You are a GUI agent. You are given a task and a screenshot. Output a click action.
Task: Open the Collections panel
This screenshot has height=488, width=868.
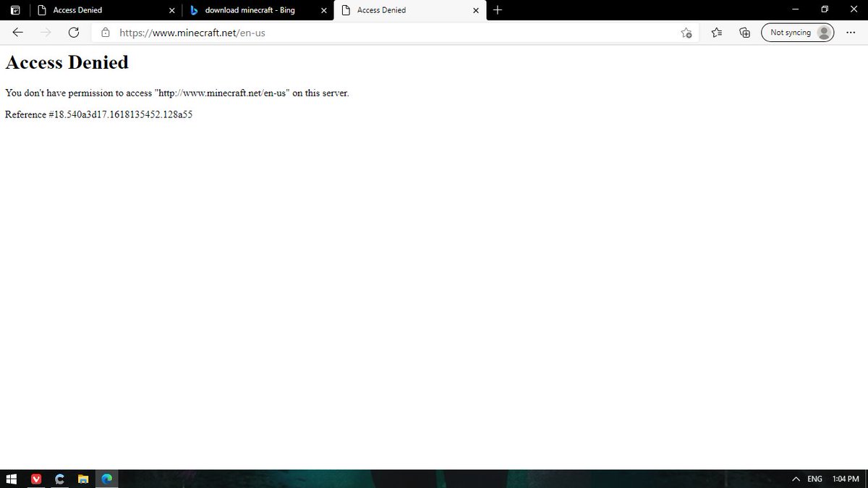tap(744, 33)
